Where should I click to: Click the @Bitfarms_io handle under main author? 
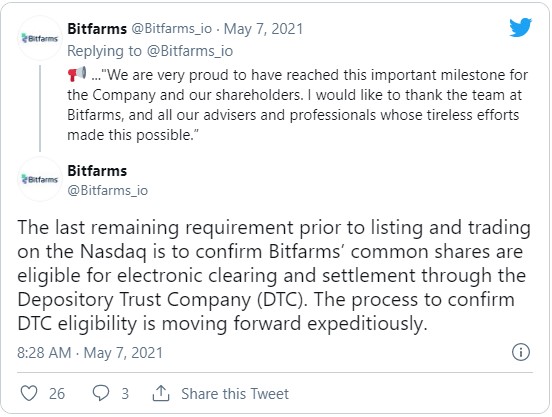107,190
